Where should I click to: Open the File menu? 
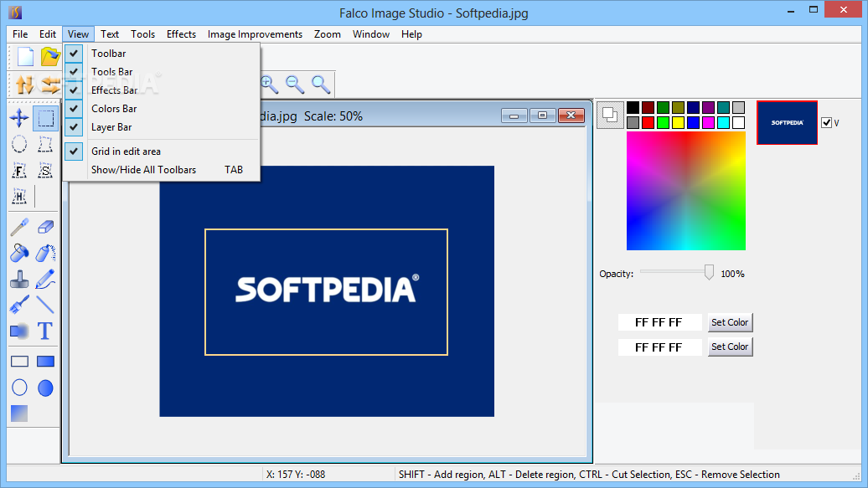coord(20,34)
